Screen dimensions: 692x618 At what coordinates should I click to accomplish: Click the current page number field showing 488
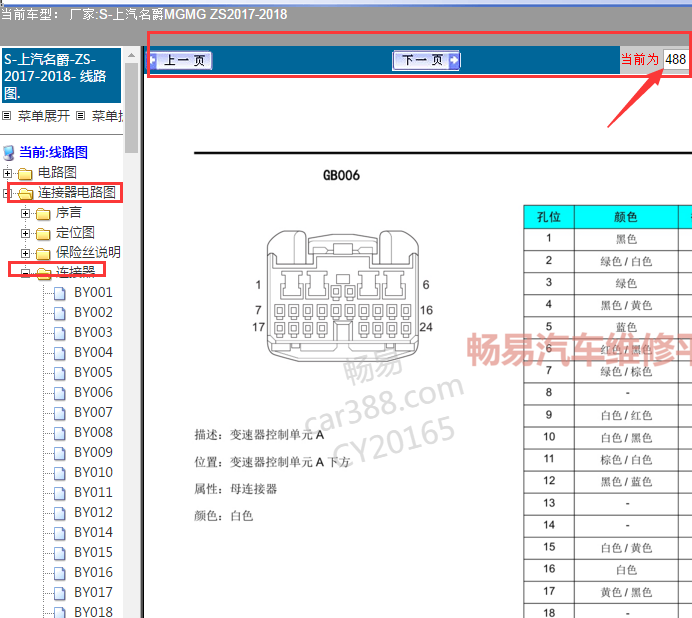[x=675, y=59]
